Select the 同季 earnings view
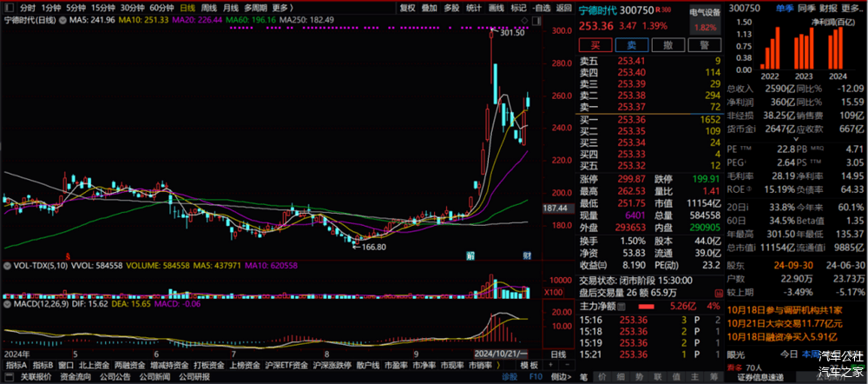The image size is (868, 384). tap(806, 9)
